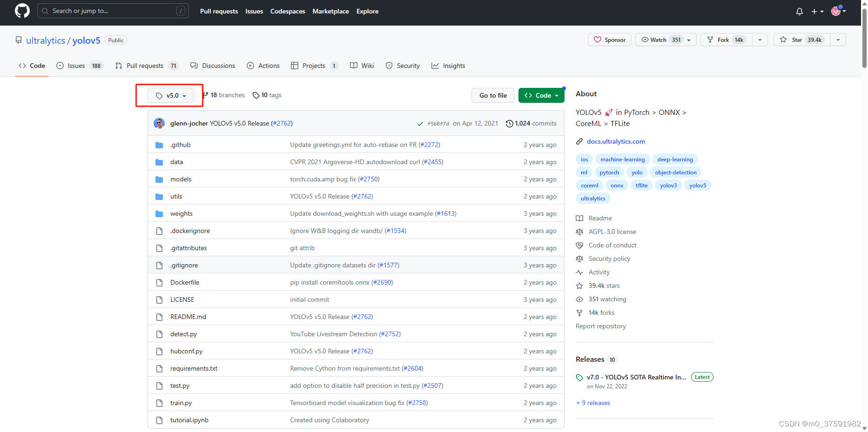Open the AGPL-3.0 license link
Image resolution: width=868 pixels, height=432 pixels.
tap(612, 232)
